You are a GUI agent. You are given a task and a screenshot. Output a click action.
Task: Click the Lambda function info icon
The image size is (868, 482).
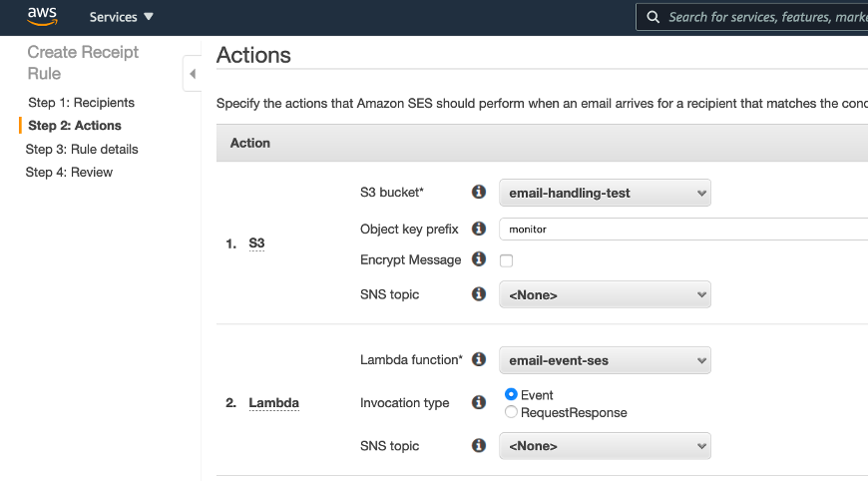point(479,359)
